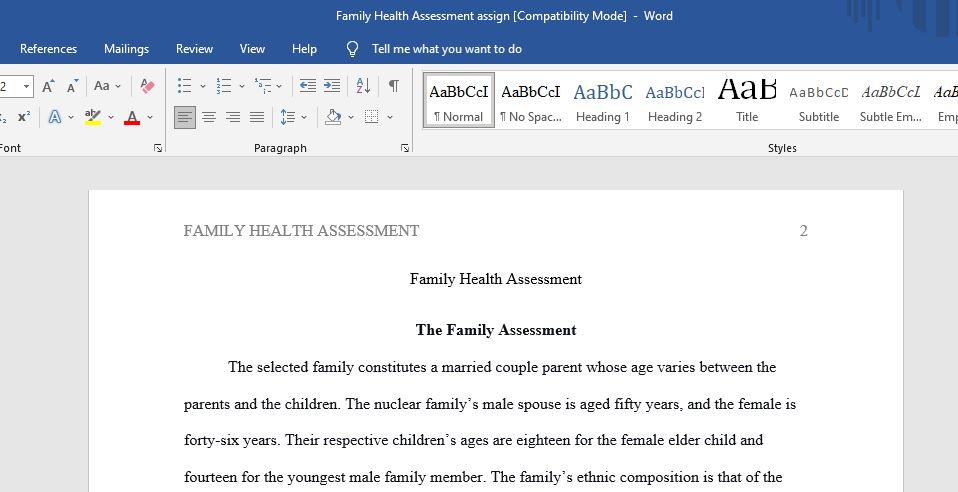Screen dimensions: 958x492
Task: Switch to the Review tab
Action: (194, 49)
